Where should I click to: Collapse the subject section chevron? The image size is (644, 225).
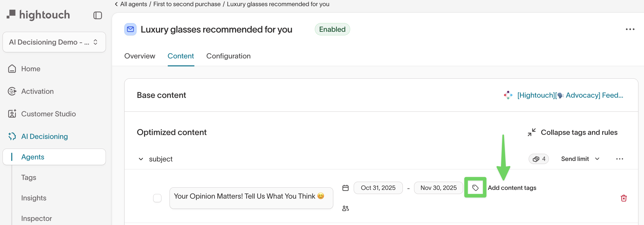coord(141,159)
